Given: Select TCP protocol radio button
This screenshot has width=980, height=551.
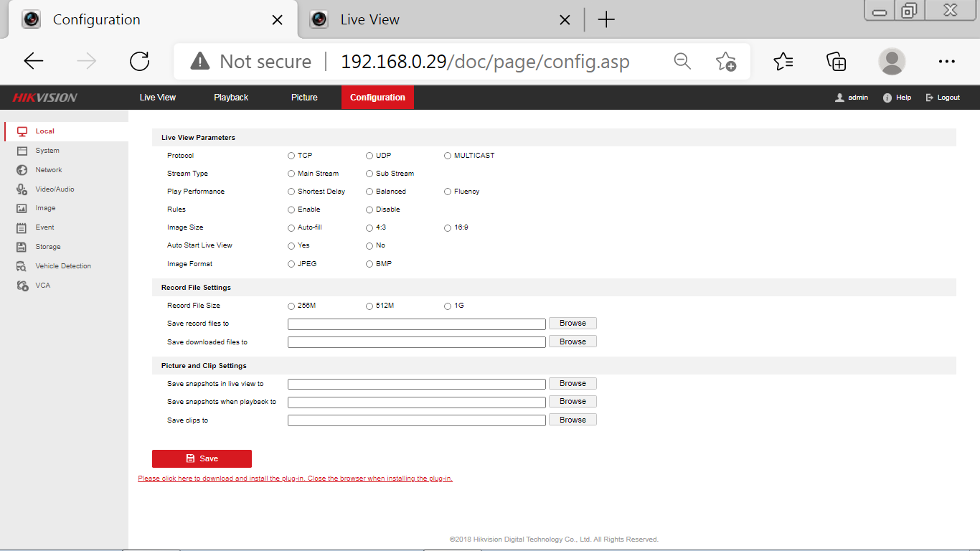Looking at the screenshot, I should pos(291,156).
